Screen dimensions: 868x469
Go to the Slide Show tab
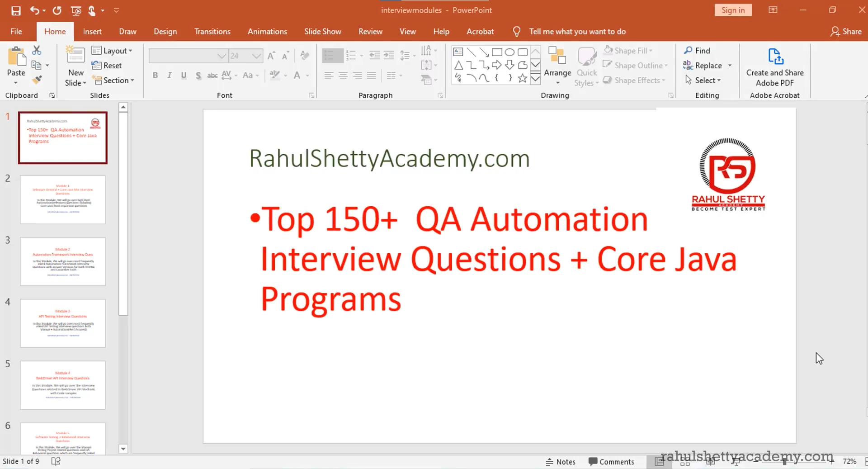coord(323,31)
